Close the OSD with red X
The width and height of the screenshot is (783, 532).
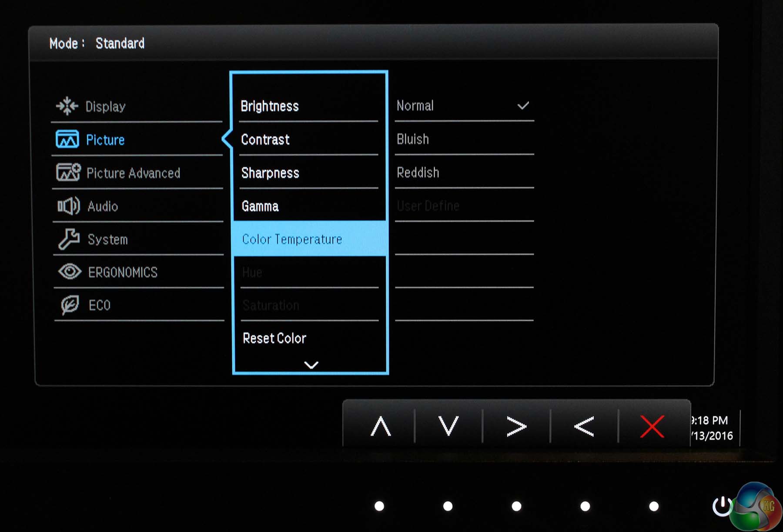point(652,426)
